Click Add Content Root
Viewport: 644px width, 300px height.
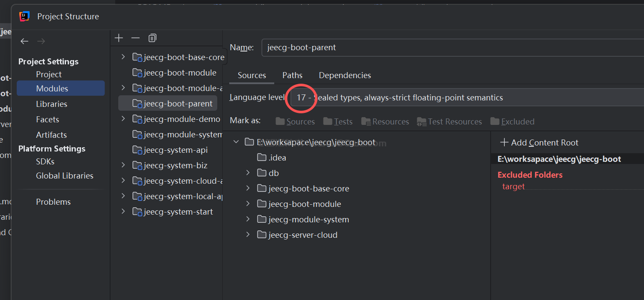pos(539,142)
